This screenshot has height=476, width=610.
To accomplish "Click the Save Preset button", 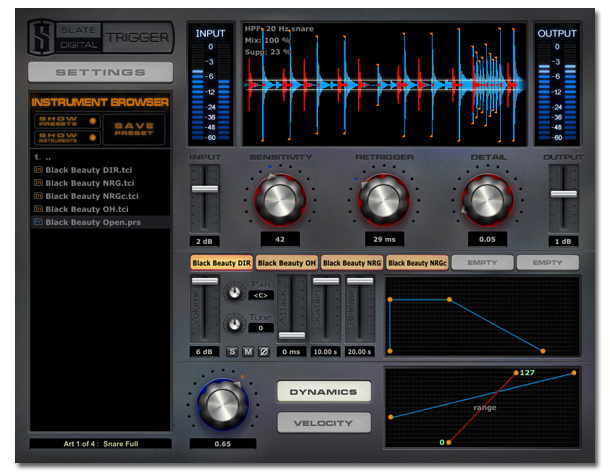I will 134,129.
